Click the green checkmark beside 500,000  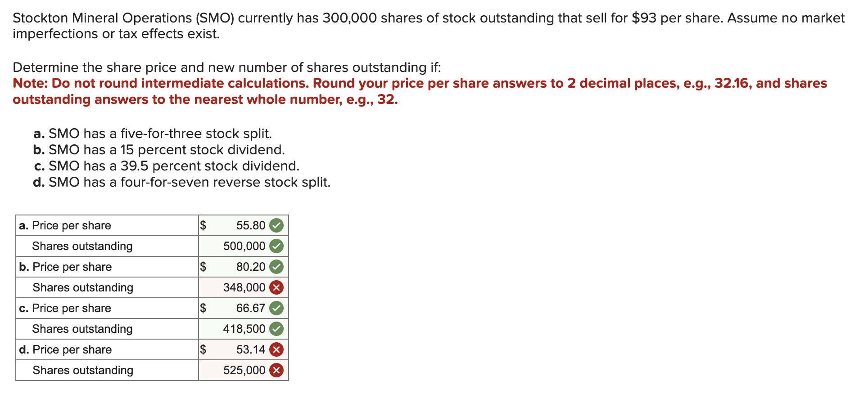pyautogui.click(x=276, y=246)
